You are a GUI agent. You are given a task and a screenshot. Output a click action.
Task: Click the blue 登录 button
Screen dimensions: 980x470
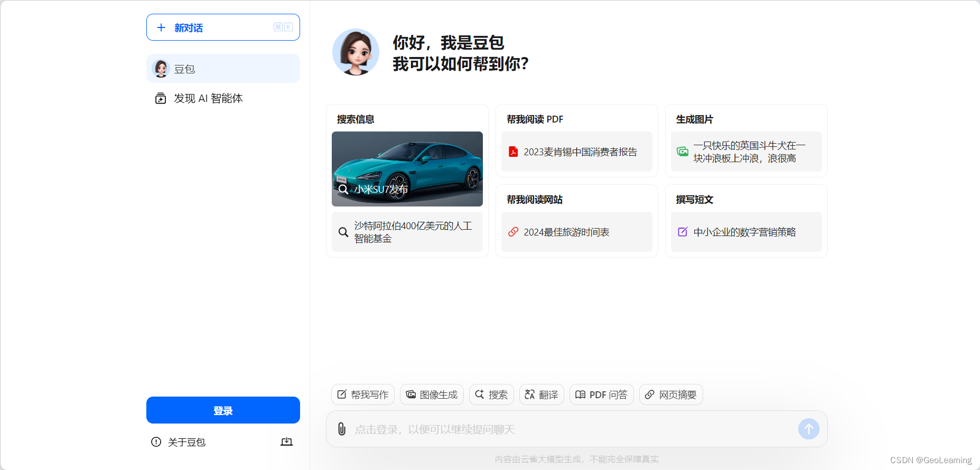[x=223, y=410]
